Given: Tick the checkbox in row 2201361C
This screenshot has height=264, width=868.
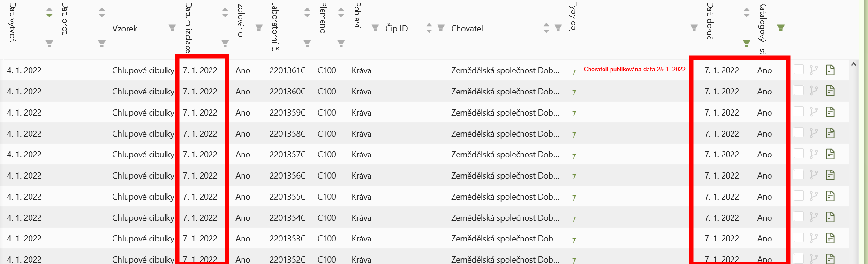Looking at the screenshot, I should click(799, 70).
